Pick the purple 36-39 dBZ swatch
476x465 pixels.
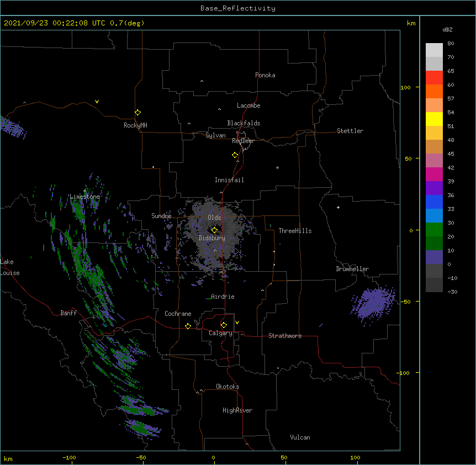[x=434, y=188]
